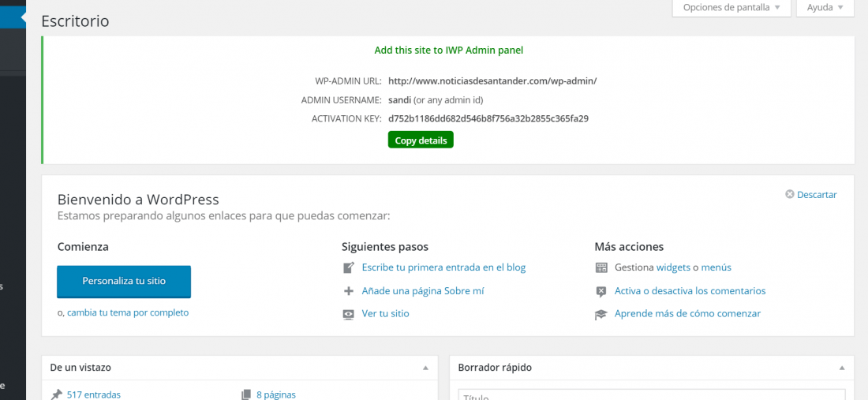
Task: Open the Ayuda help dropdown
Action: [x=825, y=8]
